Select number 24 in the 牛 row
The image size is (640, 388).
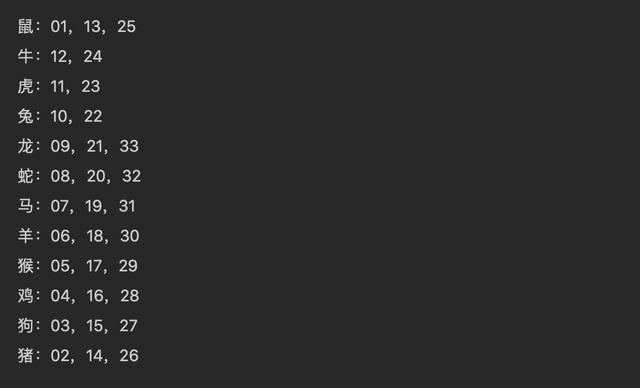point(93,56)
